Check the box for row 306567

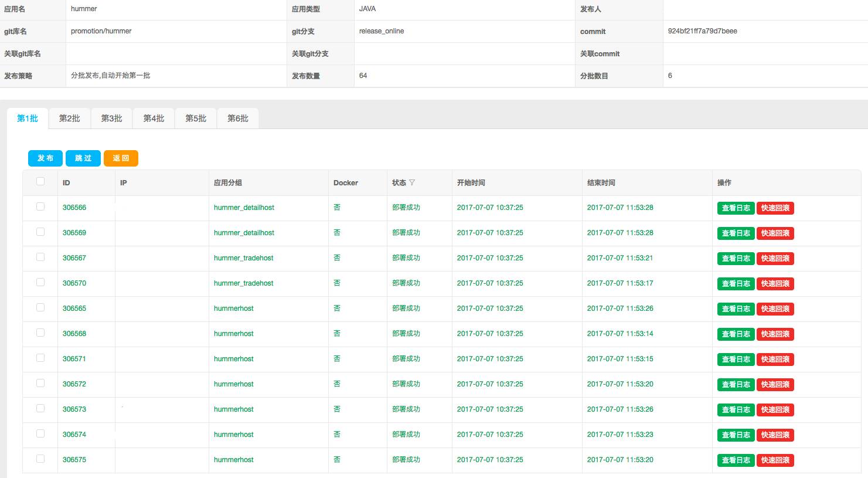[x=40, y=257]
